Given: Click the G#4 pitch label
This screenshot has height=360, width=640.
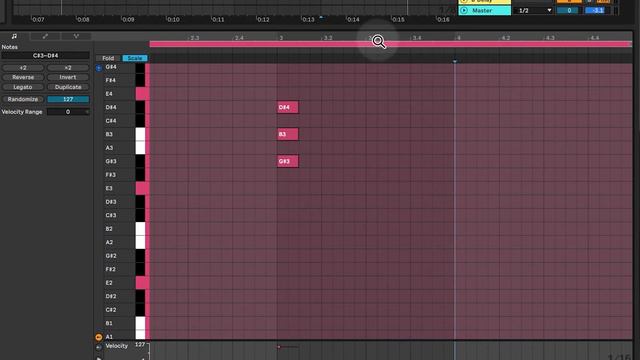Looking at the screenshot, I should pyautogui.click(x=111, y=67).
